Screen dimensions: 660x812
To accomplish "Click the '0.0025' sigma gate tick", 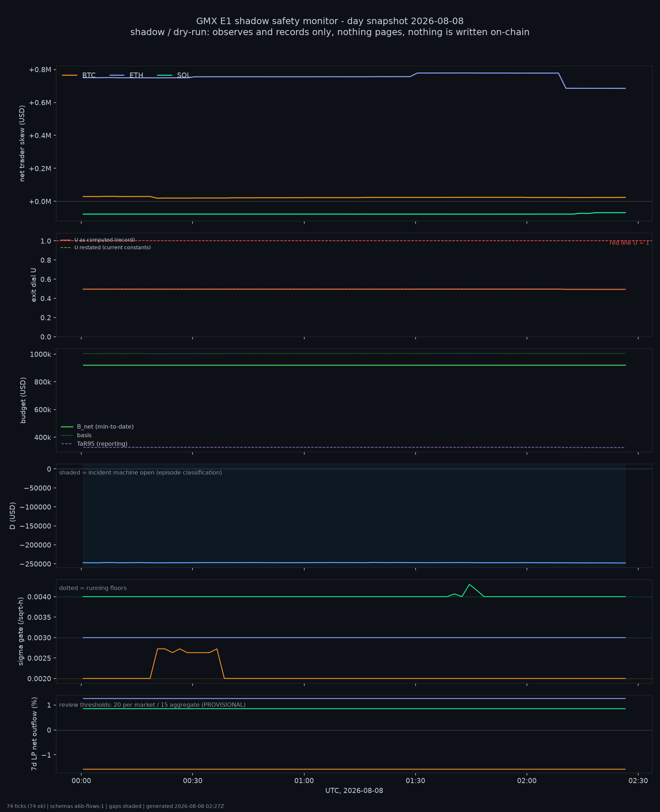I will point(39,658).
